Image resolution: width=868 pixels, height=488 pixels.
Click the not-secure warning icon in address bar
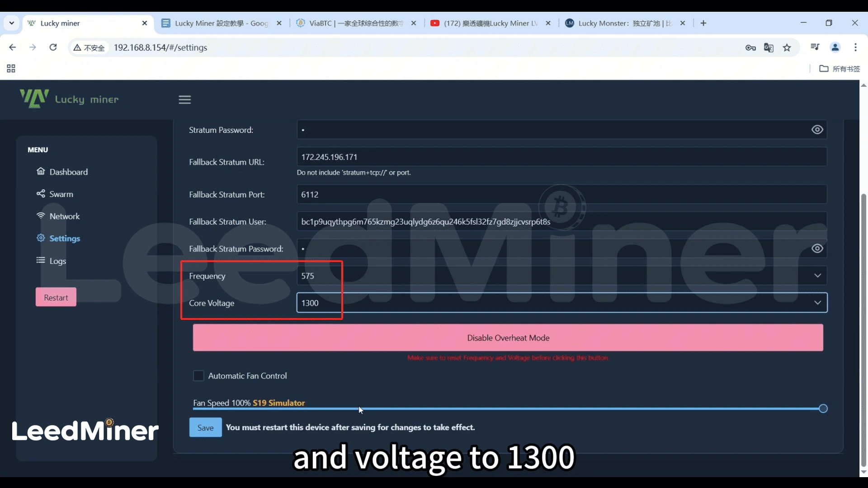[x=89, y=47]
